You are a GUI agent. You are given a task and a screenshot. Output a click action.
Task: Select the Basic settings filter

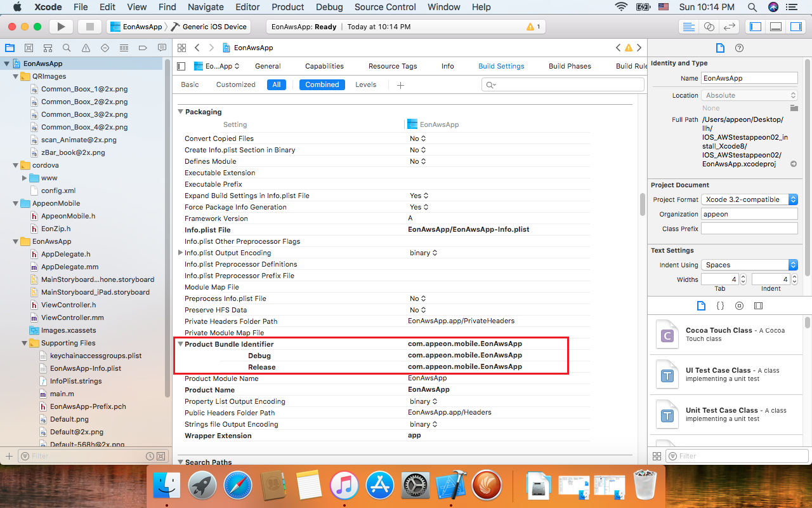click(190, 84)
